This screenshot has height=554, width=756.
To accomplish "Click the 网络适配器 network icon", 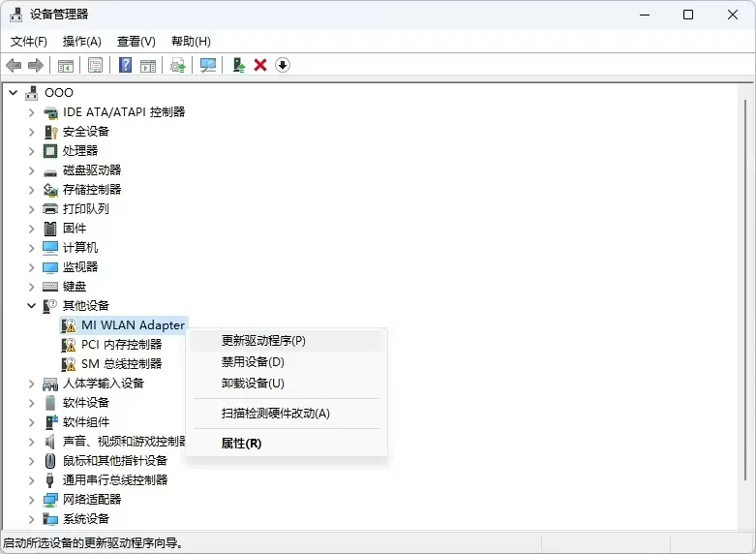I will (x=50, y=500).
